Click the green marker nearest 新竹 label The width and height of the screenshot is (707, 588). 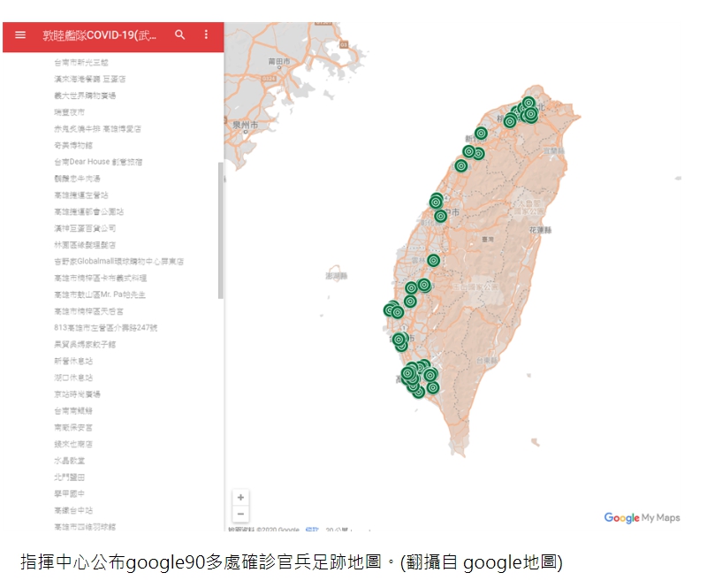[x=481, y=134]
